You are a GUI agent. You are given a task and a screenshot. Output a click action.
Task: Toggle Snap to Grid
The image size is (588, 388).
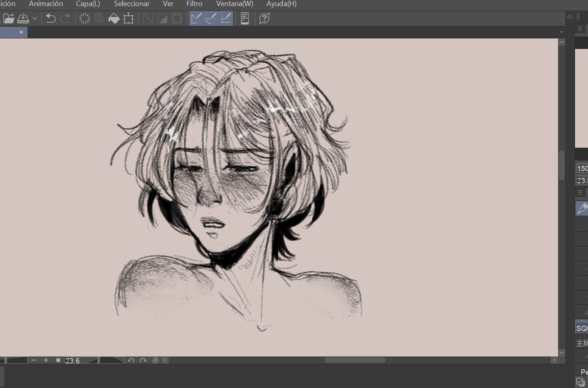tap(226, 19)
